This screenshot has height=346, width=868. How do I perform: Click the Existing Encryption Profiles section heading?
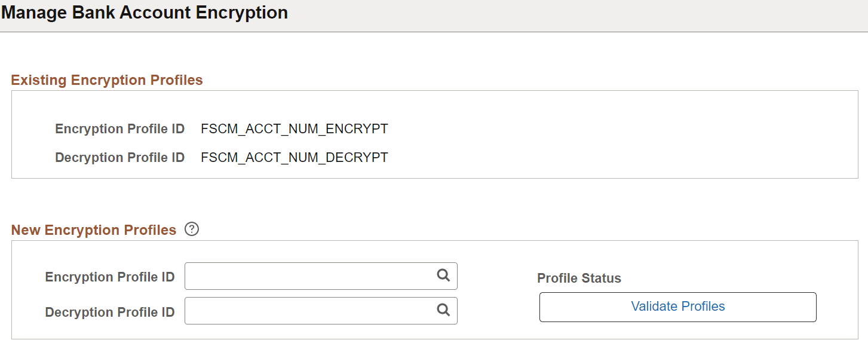[x=106, y=79]
